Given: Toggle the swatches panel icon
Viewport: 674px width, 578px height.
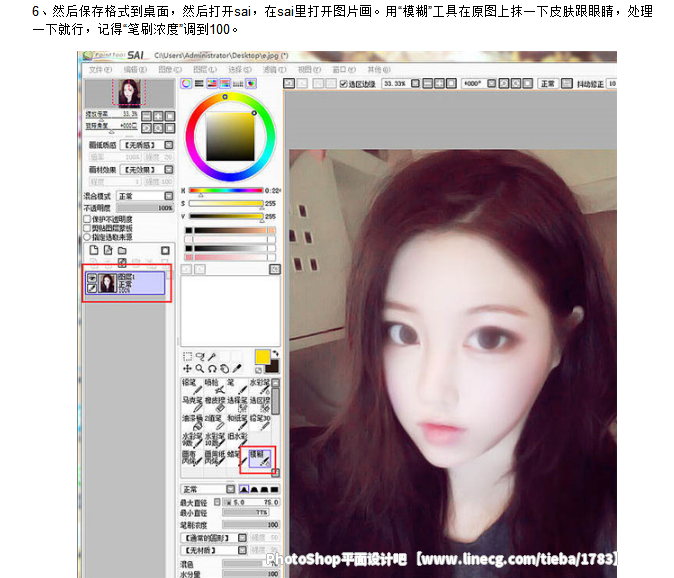Looking at the screenshot, I should [238, 83].
